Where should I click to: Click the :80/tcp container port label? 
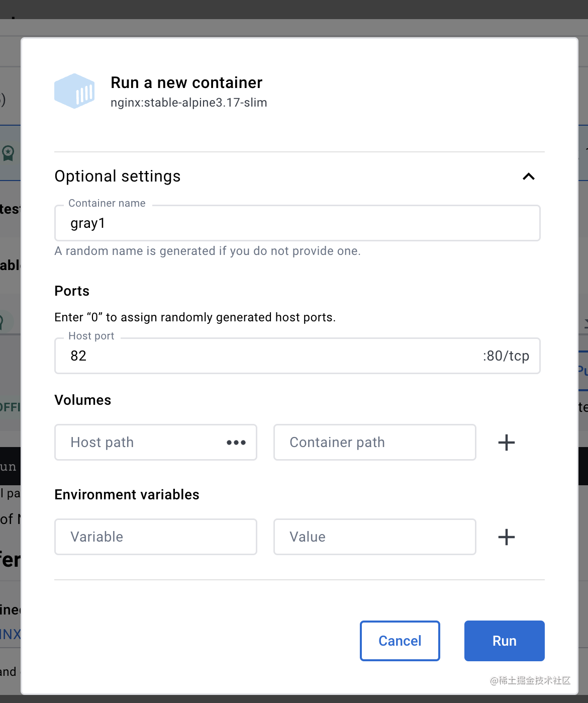506,356
